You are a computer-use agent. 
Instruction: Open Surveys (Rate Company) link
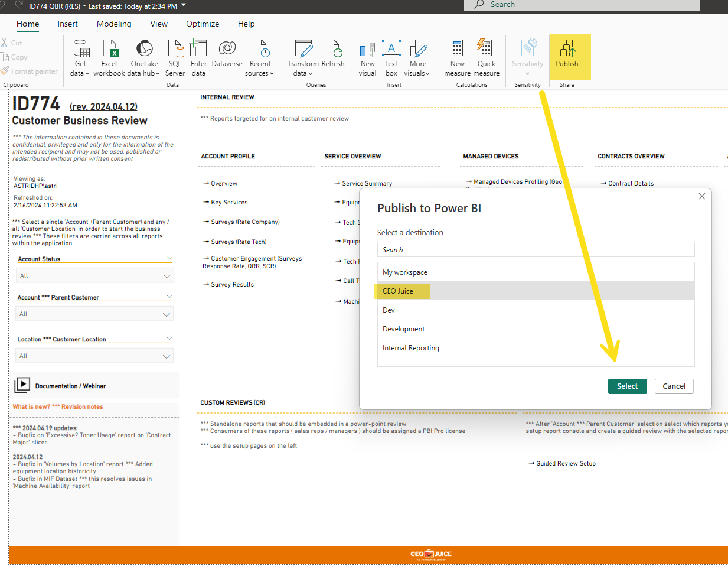(241, 222)
